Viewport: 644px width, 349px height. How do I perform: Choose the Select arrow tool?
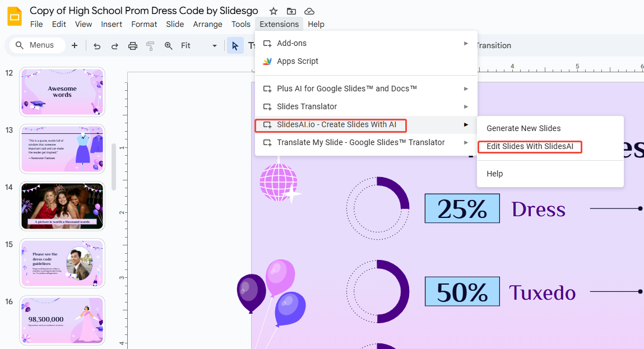tap(235, 45)
